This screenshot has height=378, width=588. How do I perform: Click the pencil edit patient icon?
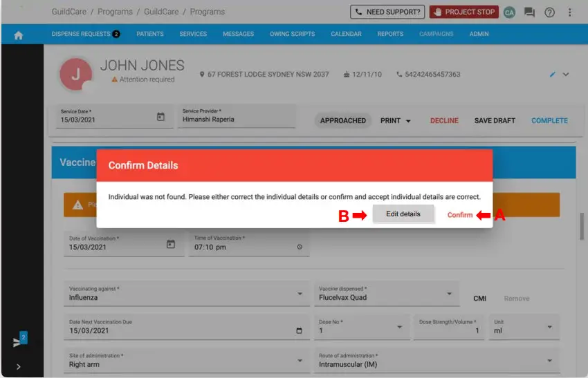pos(553,74)
